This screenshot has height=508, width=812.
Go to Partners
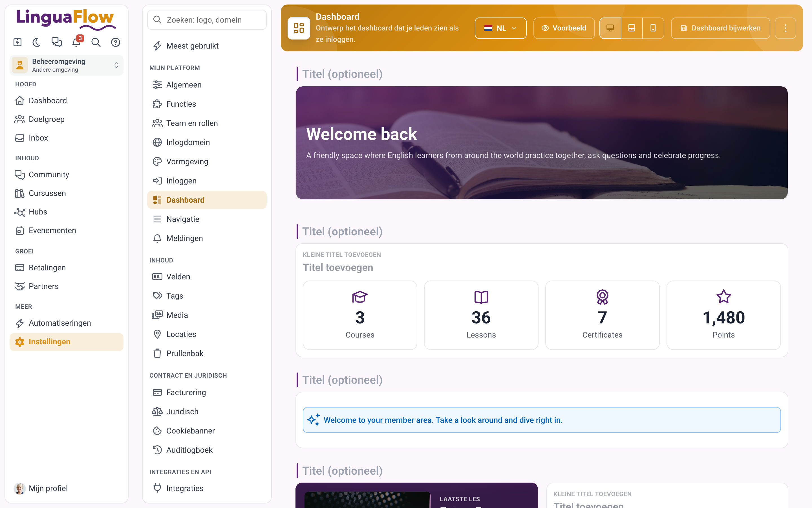click(67, 286)
